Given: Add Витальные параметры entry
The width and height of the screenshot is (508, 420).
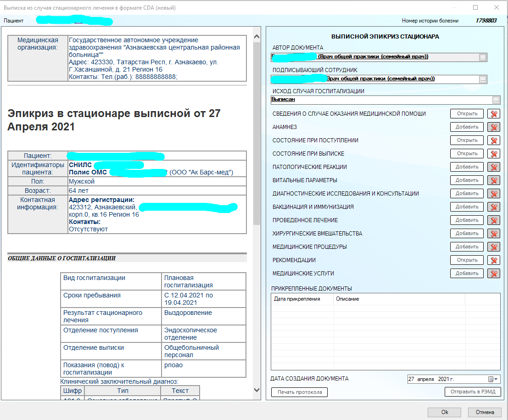Looking at the screenshot, I should (467, 180).
